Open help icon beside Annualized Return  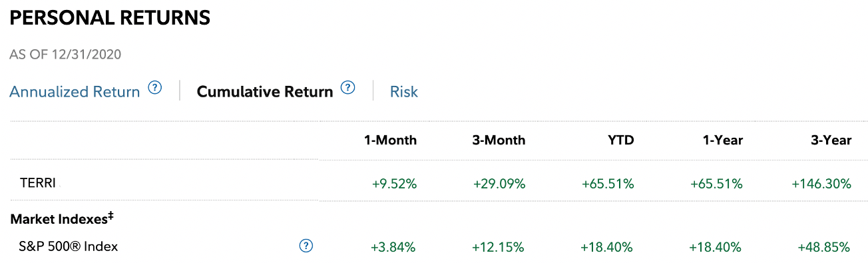pyautogui.click(x=155, y=88)
